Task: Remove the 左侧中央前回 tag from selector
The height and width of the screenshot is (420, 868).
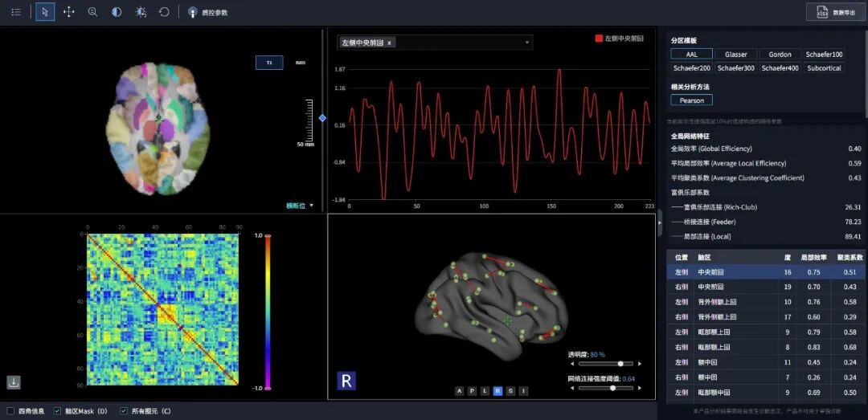Action: click(390, 43)
